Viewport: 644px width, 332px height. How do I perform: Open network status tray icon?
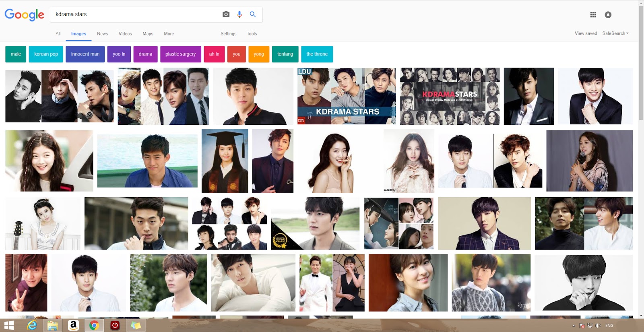pos(590,326)
